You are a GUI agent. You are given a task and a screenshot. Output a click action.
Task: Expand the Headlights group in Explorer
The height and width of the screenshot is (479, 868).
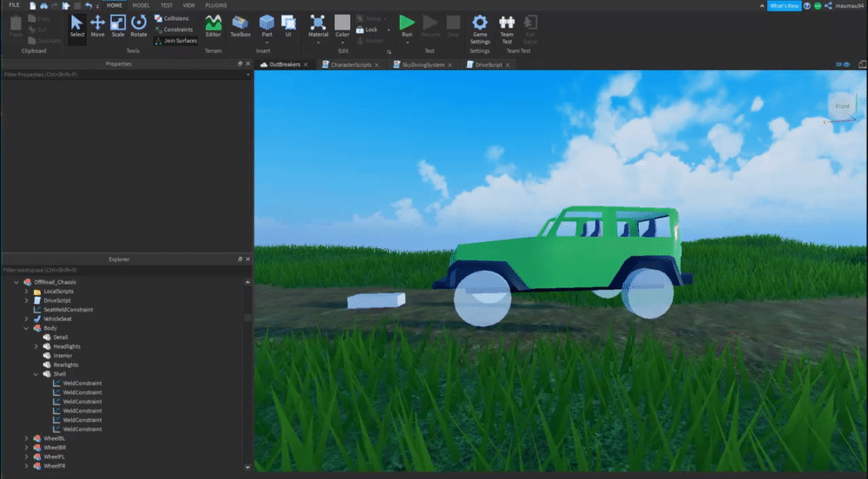36,346
